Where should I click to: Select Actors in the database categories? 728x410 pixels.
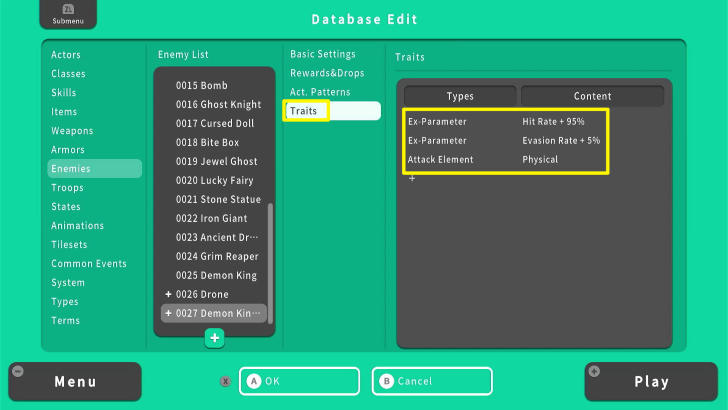(66, 55)
